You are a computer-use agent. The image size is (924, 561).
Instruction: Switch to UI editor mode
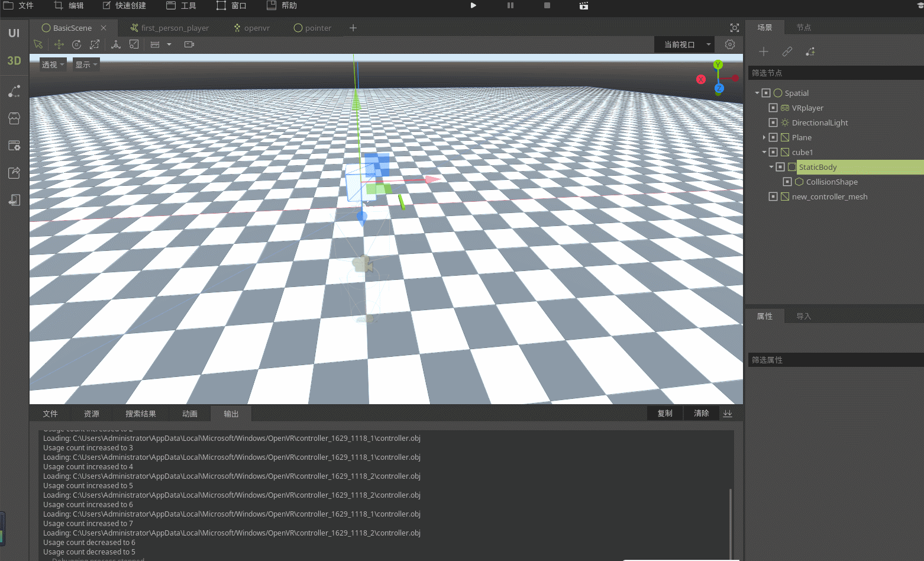tap(14, 33)
